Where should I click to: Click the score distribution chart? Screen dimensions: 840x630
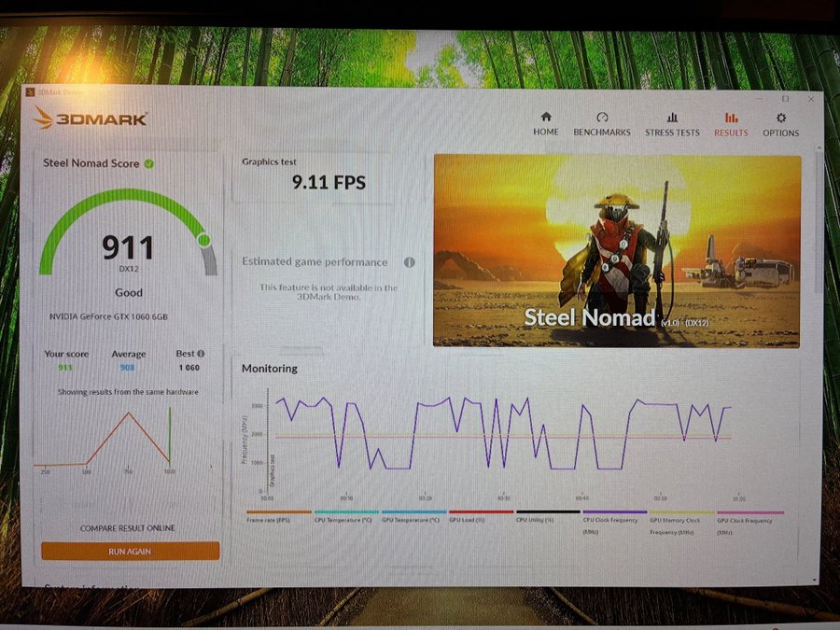click(x=123, y=441)
